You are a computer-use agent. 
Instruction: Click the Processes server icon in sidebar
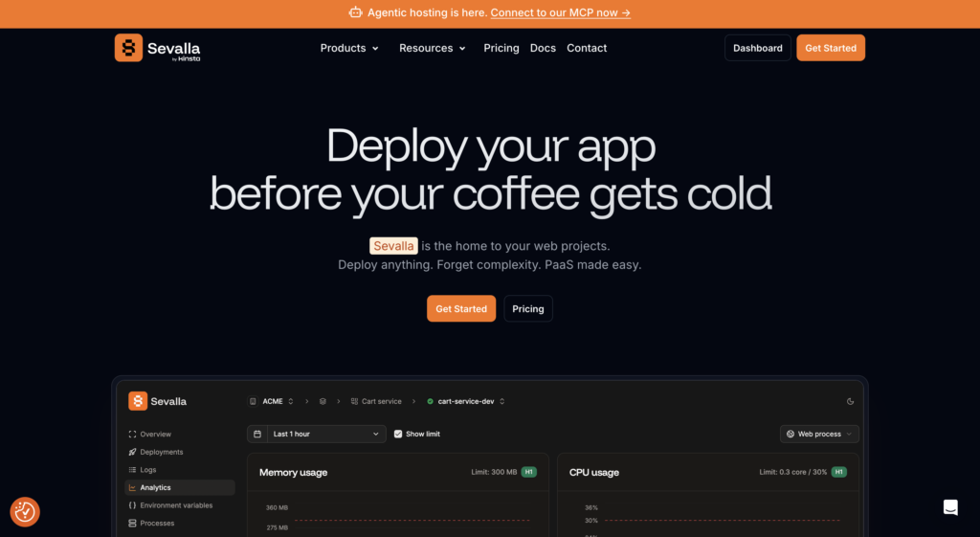coord(132,524)
